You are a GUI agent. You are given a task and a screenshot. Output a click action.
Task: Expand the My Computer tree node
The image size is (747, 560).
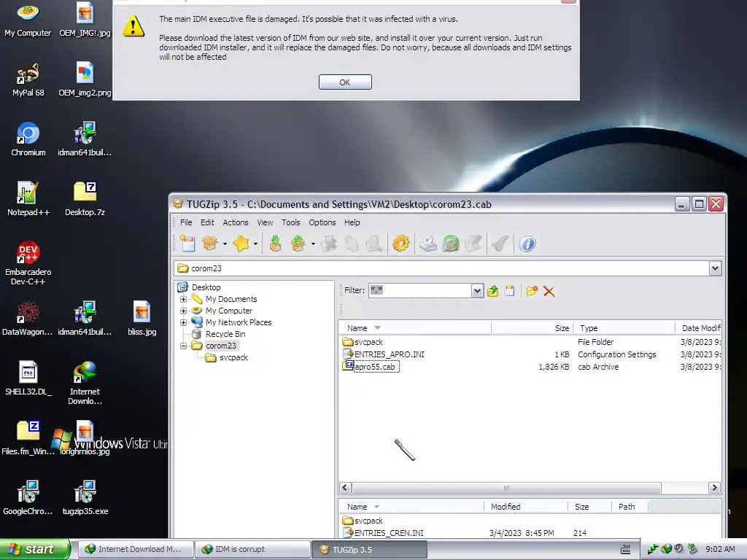(183, 311)
